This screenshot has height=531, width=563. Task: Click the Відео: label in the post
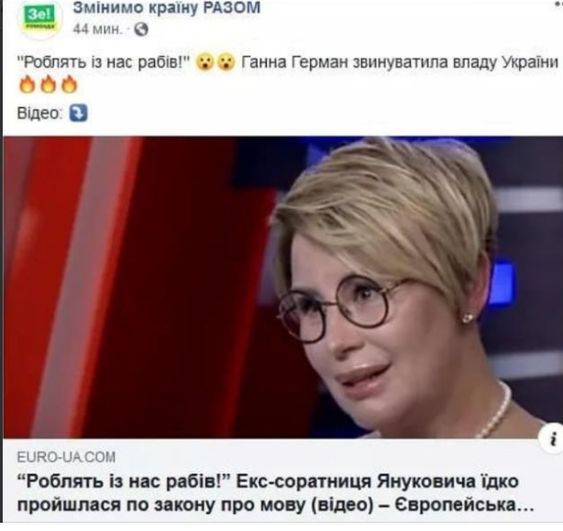point(40,113)
